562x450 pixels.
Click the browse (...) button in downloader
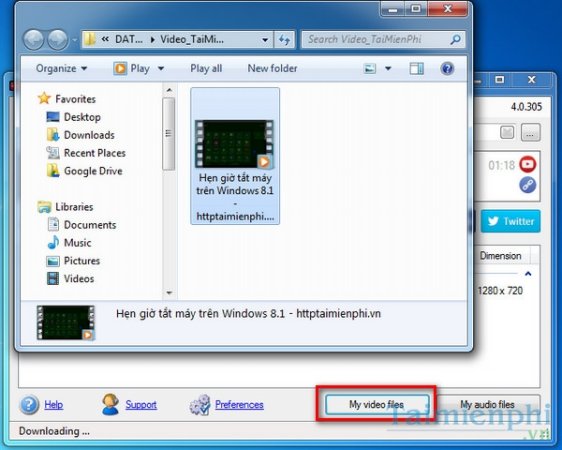click(530, 133)
